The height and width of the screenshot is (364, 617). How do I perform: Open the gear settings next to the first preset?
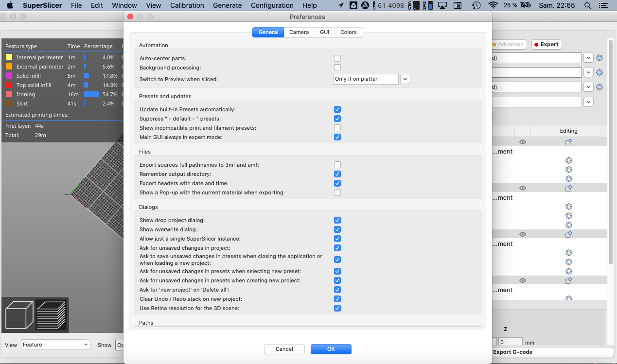coord(599,58)
